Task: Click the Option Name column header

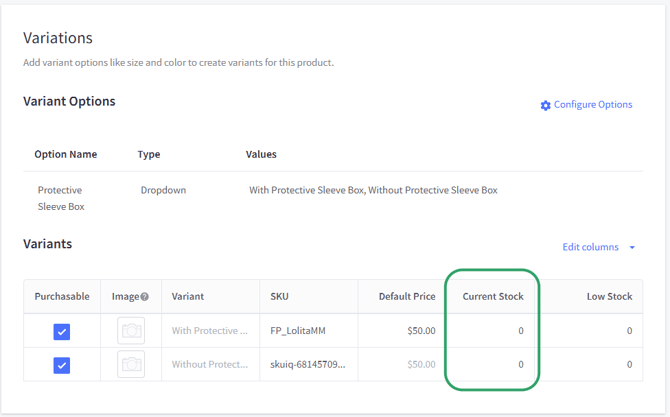Action: [x=66, y=154]
